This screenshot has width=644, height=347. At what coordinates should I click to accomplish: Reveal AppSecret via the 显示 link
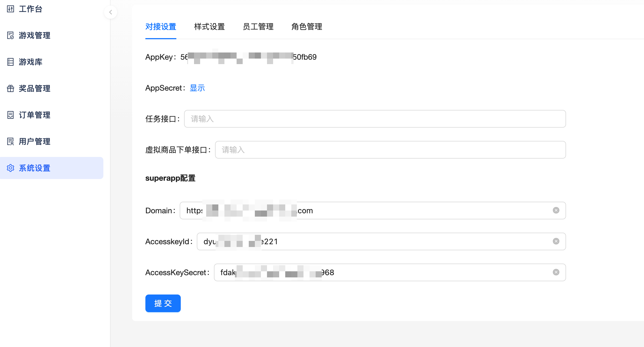(197, 88)
